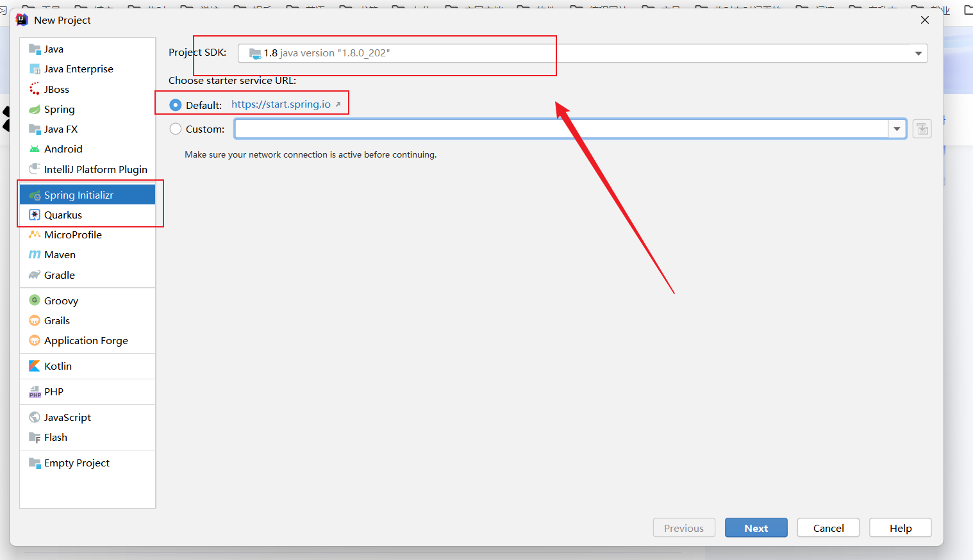Image resolution: width=973 pixels, height=560 pixels.
Task: Pick the Flash folder icon
Action: [x=35, y=438]
